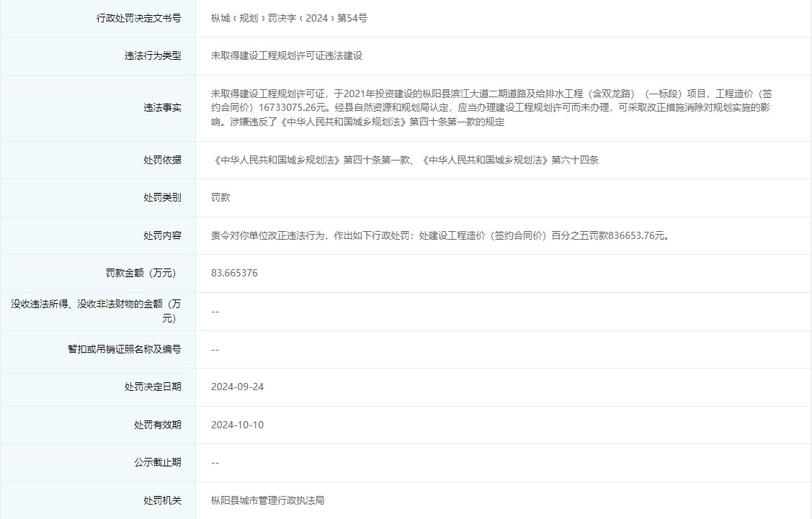812x519 pixels.
Task: Click the 没收违法所得 row label
Action: tap(97, 310)
